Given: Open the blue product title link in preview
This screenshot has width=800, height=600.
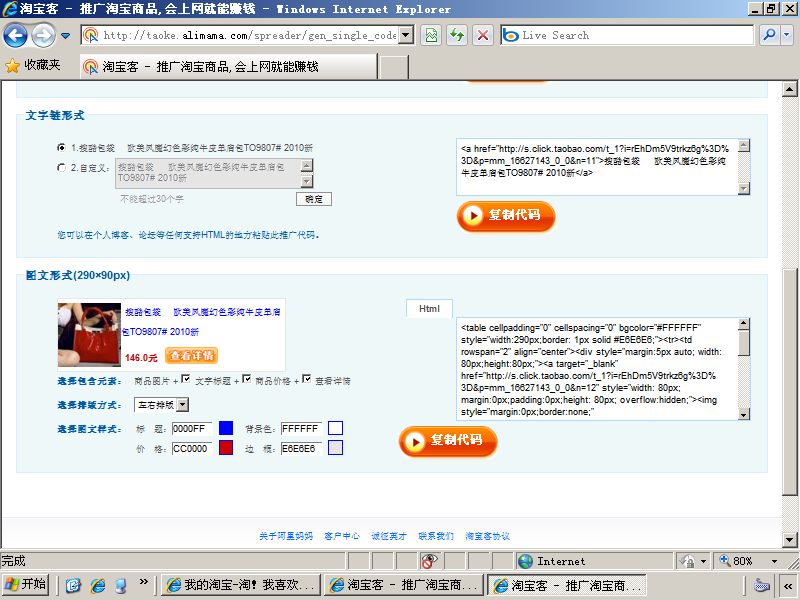Looking at the screenshot, I should click(x=202, y=321).
